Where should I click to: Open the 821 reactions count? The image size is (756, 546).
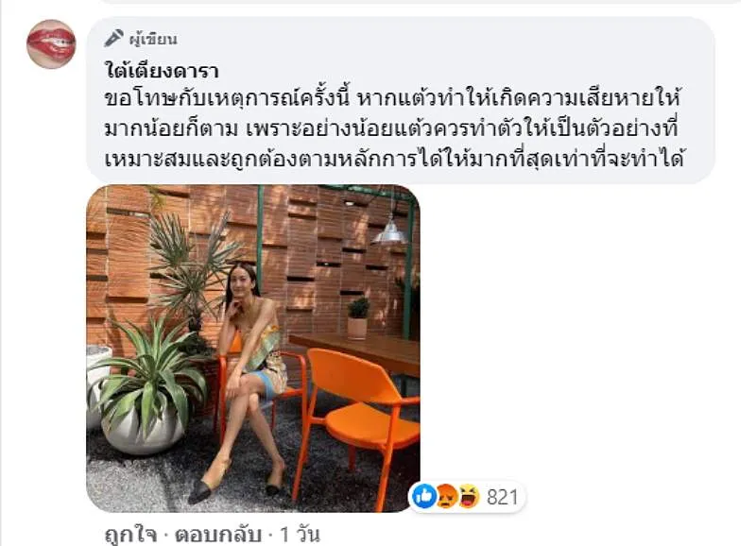point(502,497)
